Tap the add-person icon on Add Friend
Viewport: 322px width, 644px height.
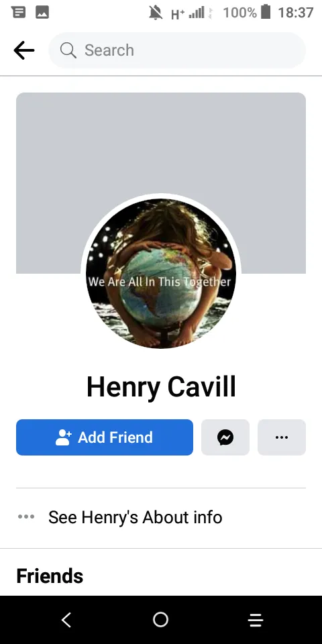pyautogui.click(x=63, y=437)
